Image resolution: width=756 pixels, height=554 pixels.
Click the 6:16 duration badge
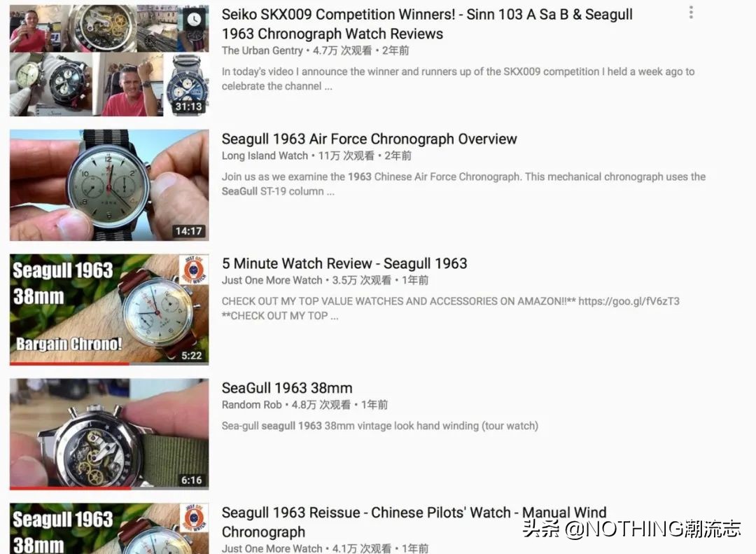pos(191,480)
